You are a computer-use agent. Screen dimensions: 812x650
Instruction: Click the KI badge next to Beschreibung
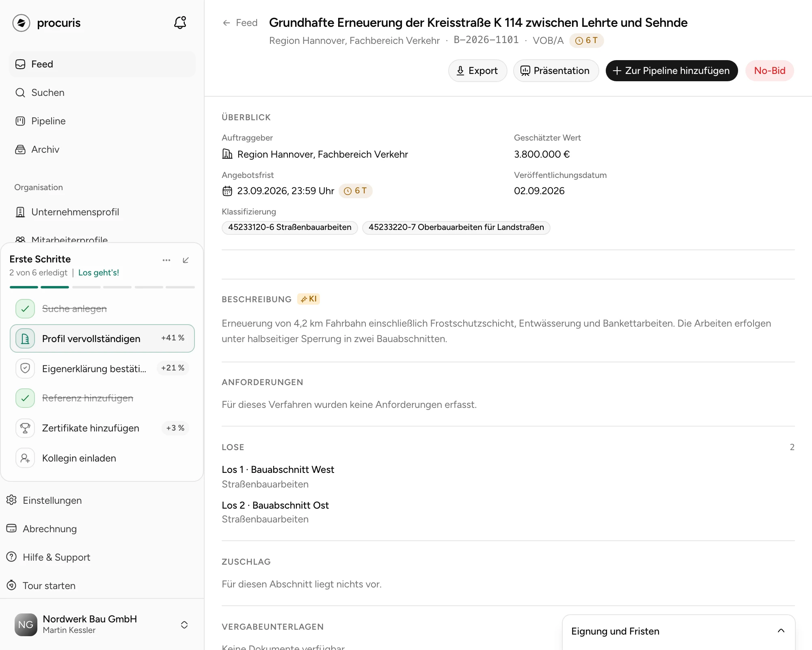coord(309,299)
